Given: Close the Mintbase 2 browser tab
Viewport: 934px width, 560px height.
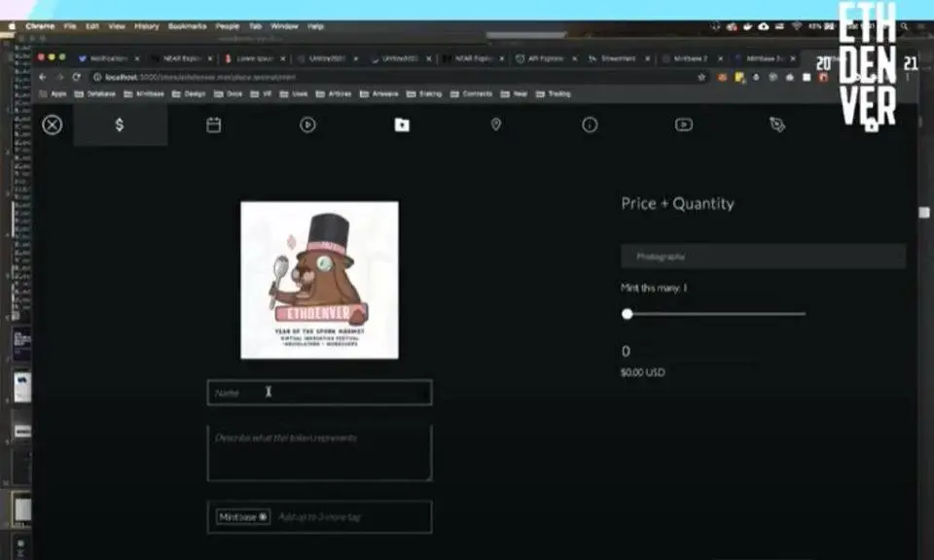Looking at the screenshot, I should click(720, 59).
